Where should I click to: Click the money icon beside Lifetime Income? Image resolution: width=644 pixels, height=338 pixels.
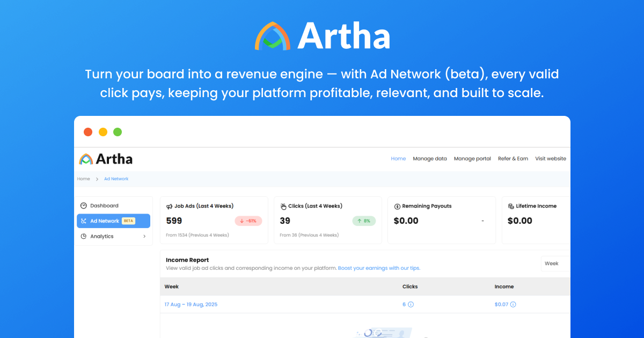pyautogui.click(x=510, y=205)
